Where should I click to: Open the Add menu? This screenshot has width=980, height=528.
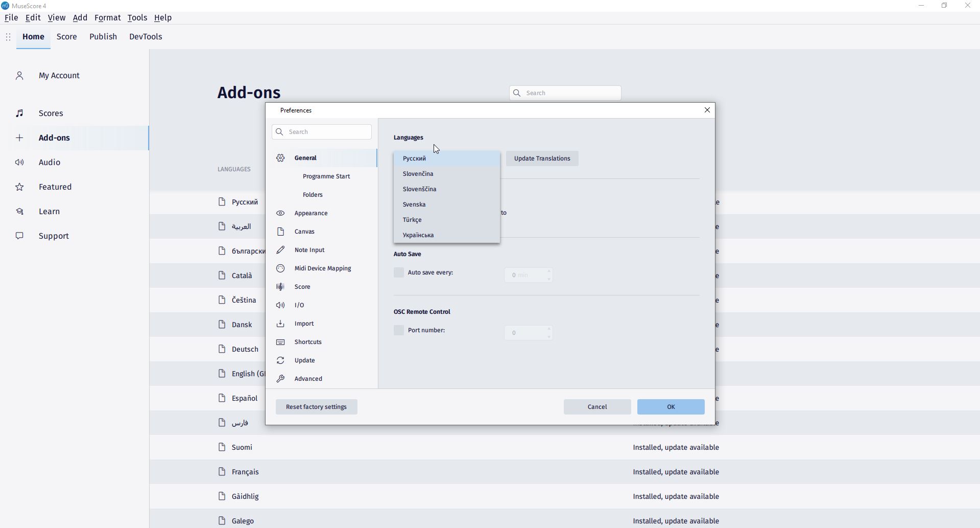click(80, 18)
